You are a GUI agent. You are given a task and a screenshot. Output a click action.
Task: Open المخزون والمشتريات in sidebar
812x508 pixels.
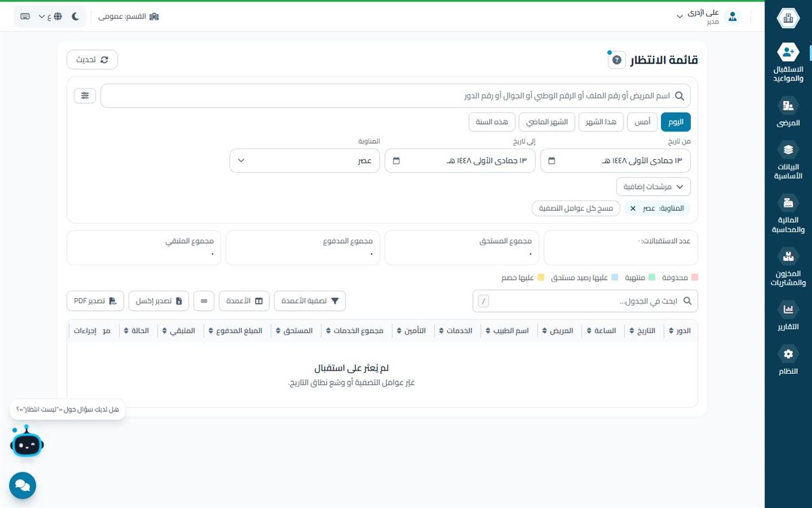(788, 266)
